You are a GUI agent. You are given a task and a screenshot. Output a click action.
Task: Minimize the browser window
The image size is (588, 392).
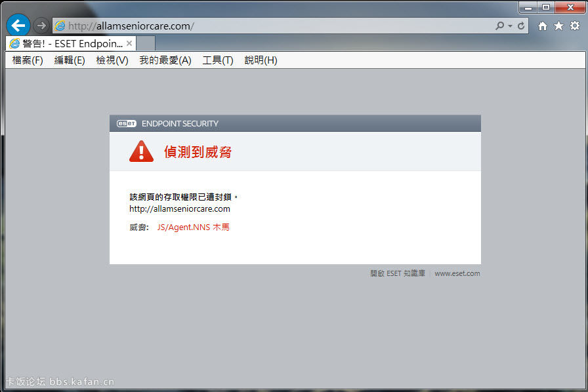528,7
